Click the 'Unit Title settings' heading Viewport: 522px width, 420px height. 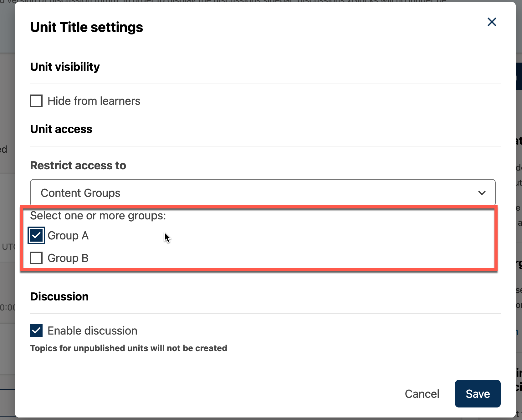coord(86,27)
